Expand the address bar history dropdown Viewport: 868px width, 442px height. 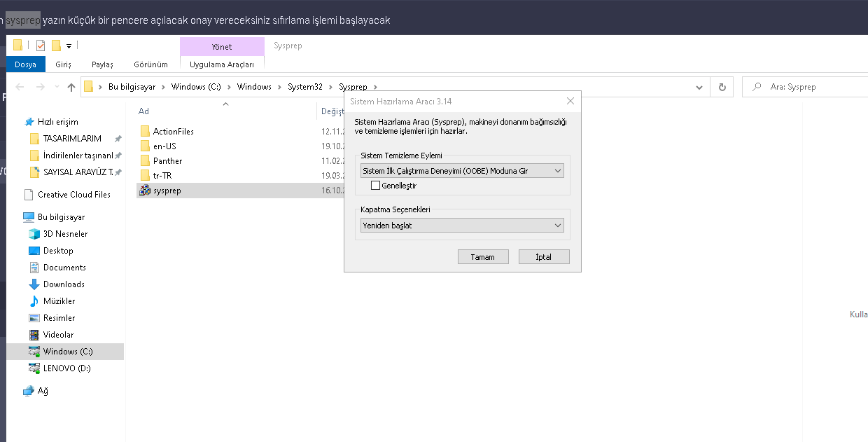pyautogui.click(x=699, y=87)
